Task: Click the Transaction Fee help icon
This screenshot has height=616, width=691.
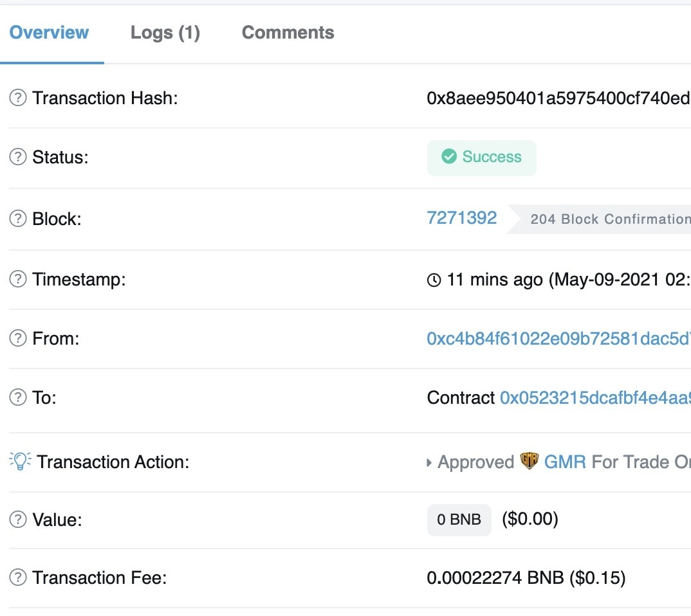Action: coord(18,578)
